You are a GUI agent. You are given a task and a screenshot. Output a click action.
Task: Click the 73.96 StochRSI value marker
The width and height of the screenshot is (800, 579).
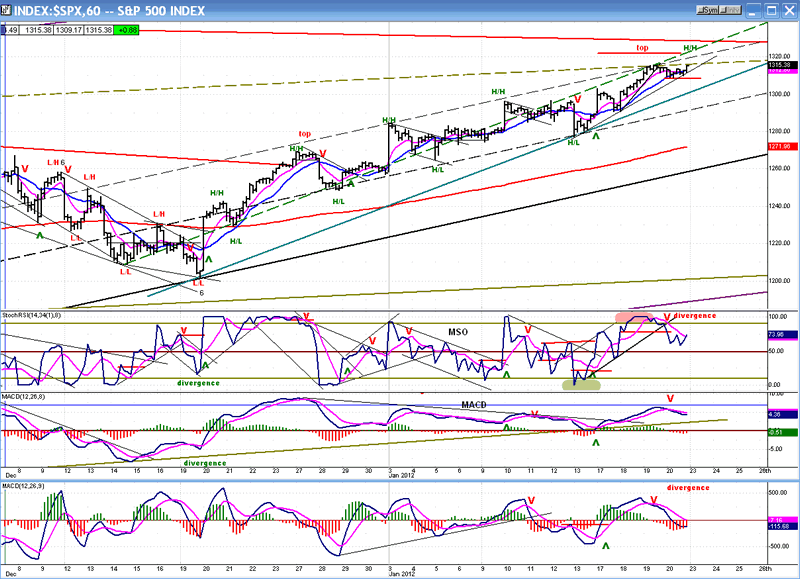point(781,336)
